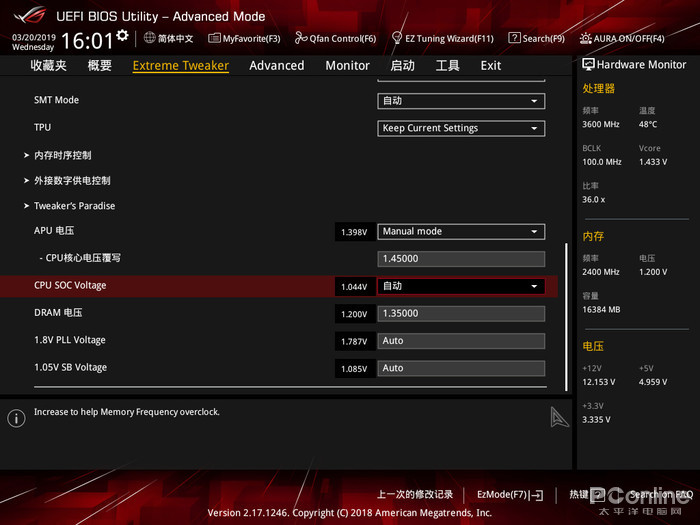Select the APU 电压 label
This screenshot has height=525, width=700.
(54, 230)
